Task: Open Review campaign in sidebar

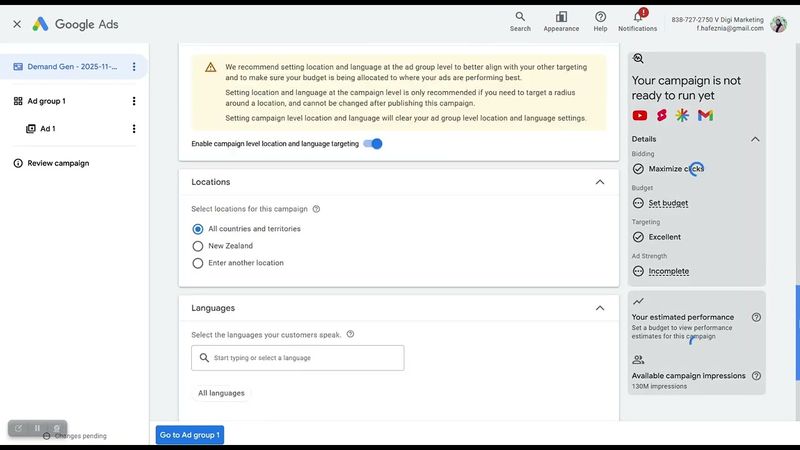Action: (x=58, y=163)
